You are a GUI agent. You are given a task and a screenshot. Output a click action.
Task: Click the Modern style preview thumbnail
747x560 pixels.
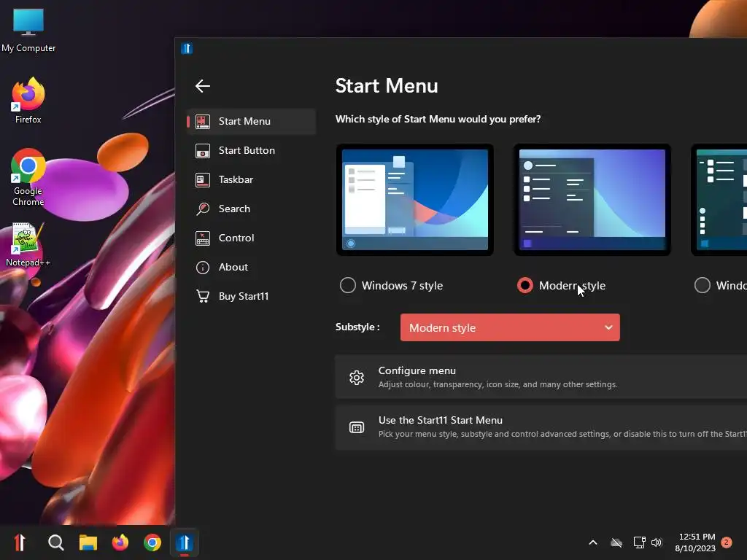[x=592, y=200]
